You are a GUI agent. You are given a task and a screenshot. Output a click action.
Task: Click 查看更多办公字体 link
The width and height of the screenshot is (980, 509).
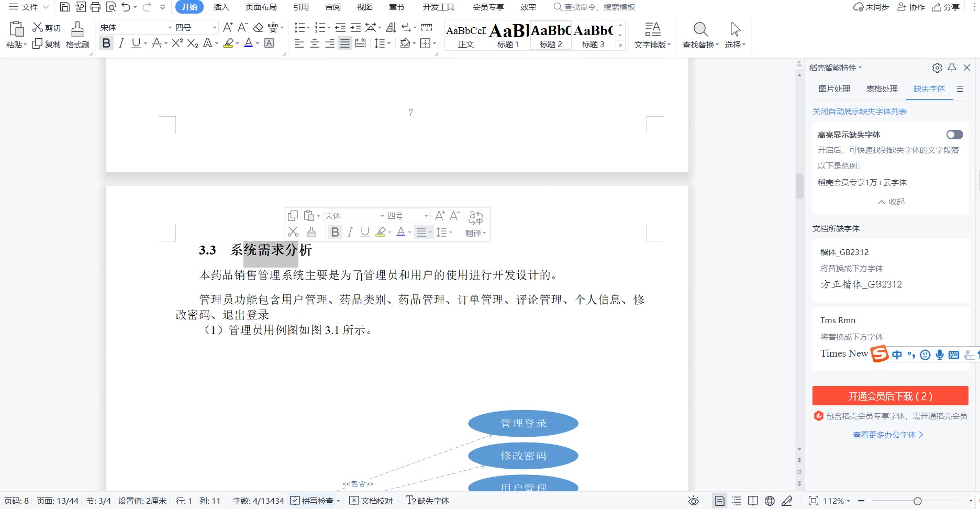888,435
